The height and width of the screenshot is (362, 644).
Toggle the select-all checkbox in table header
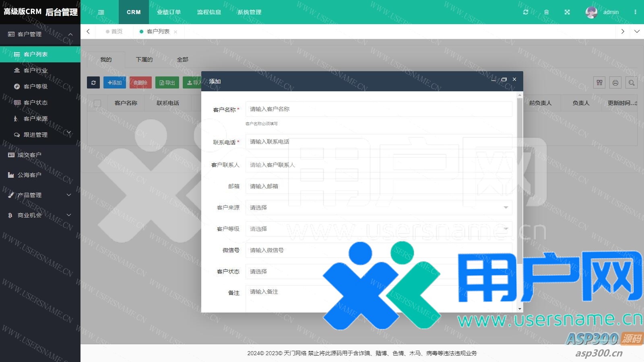[97, 103]
